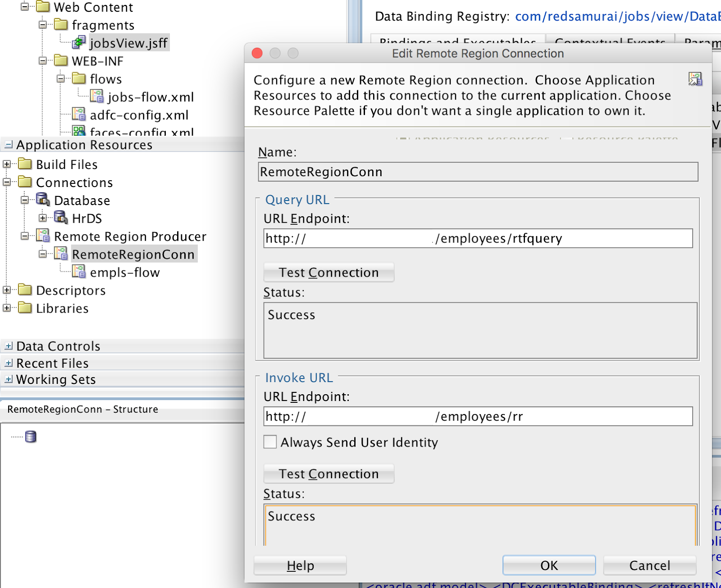
Task: Click the database icon in Structure panel
Action: click(30, 437)
